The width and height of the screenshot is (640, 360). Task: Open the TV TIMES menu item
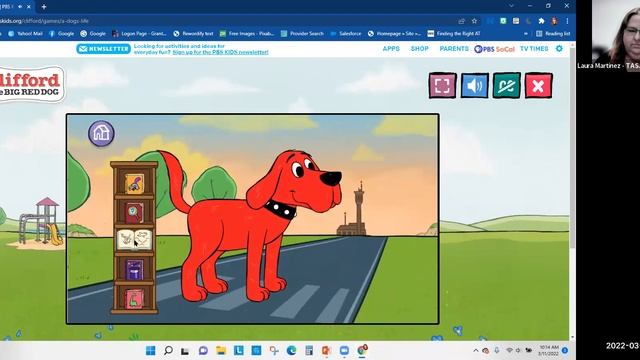[x=534, y=49]
